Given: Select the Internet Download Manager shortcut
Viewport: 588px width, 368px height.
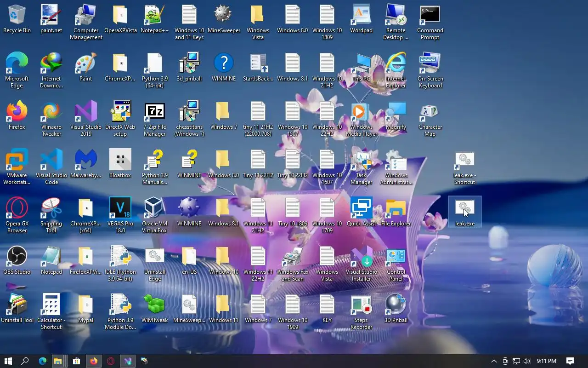Looking at the screenshot, I should tap(51, 71).
